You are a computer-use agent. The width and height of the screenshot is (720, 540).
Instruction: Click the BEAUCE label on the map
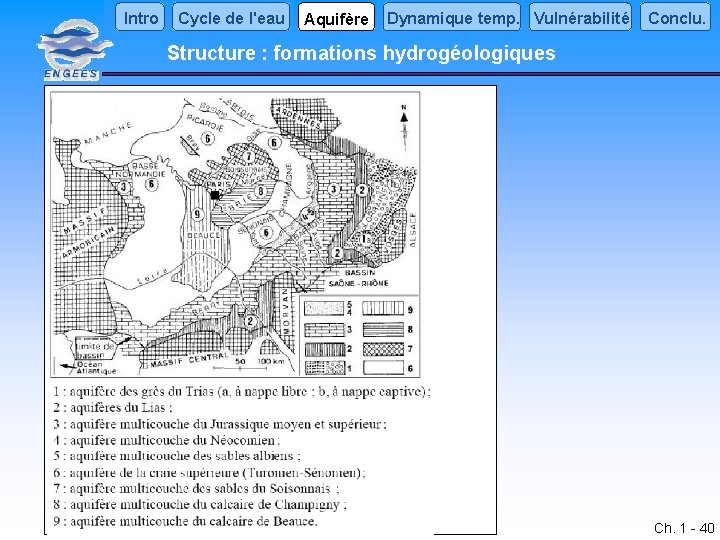point(203,235)
